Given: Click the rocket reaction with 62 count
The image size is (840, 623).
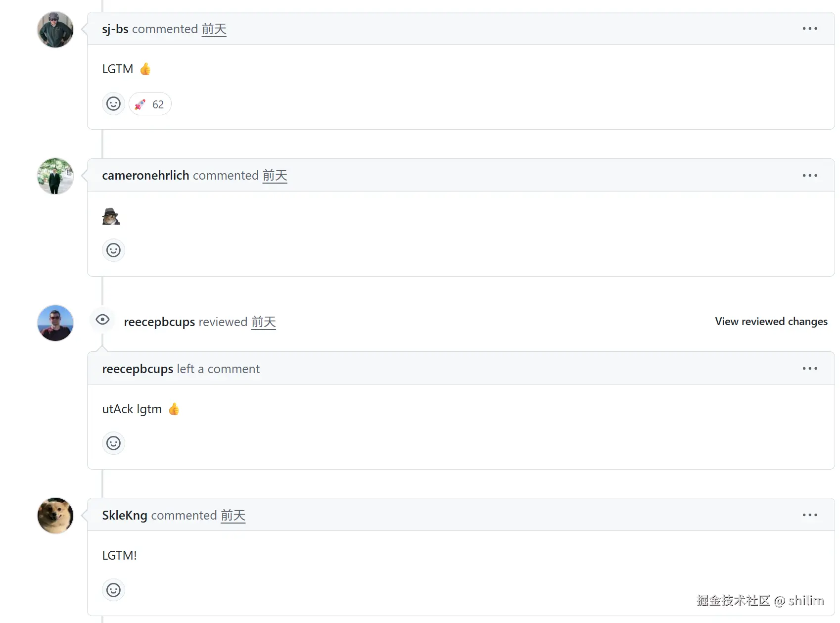Looking at the screenshot, I should tap(150, 104).
